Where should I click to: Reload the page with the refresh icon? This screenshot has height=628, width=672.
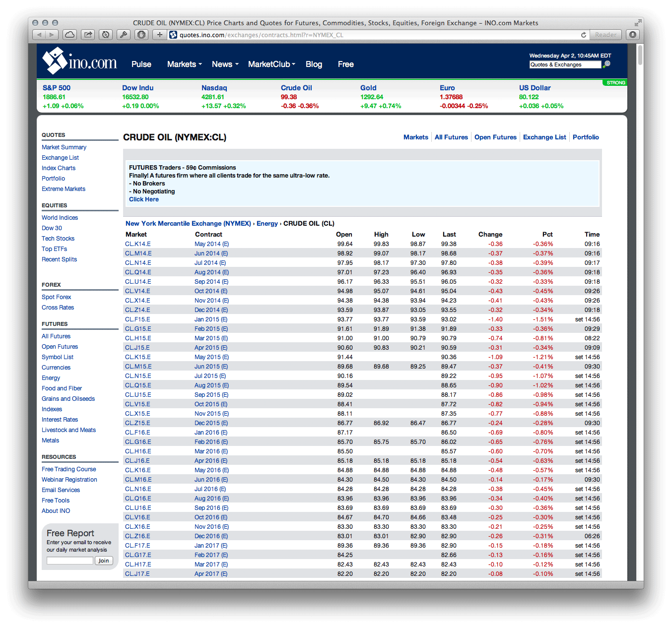pos(584,35)
